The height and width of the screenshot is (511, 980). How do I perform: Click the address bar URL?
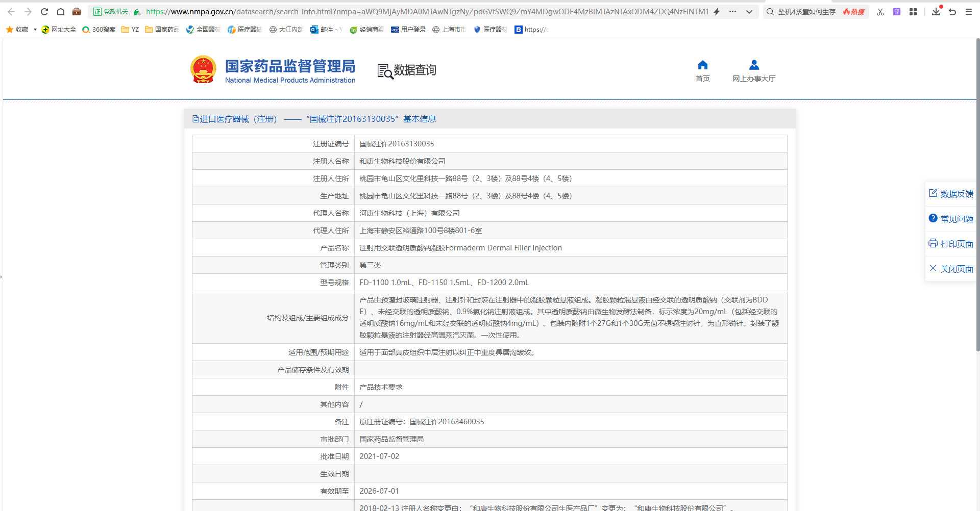coord(427,12)
